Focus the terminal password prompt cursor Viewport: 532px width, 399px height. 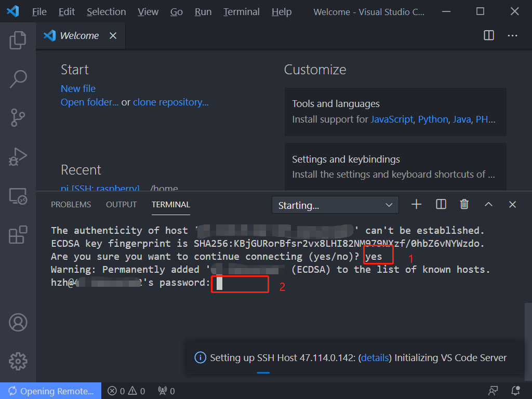coord(220,283)
